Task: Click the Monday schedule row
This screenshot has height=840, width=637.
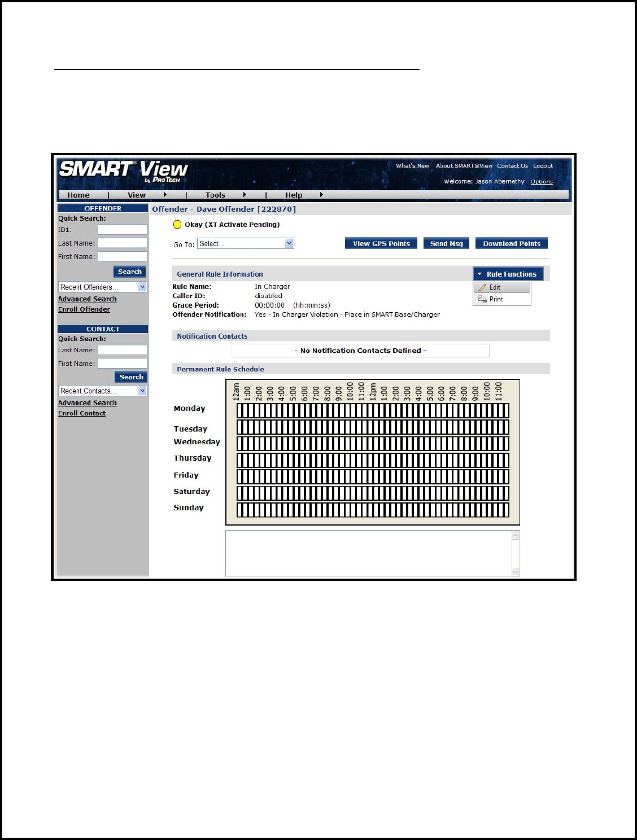Action: (x=373, y=410)
